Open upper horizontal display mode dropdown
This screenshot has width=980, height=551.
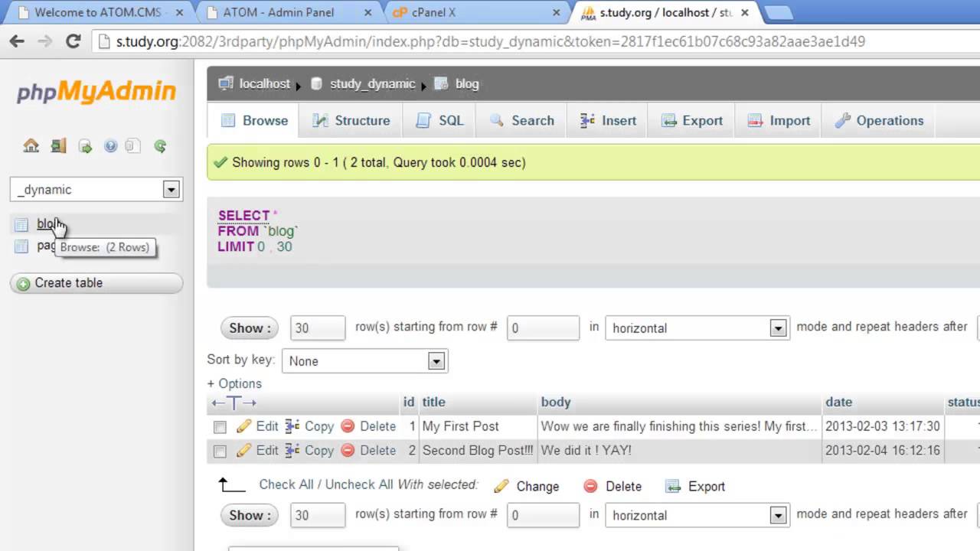(697, 328)
